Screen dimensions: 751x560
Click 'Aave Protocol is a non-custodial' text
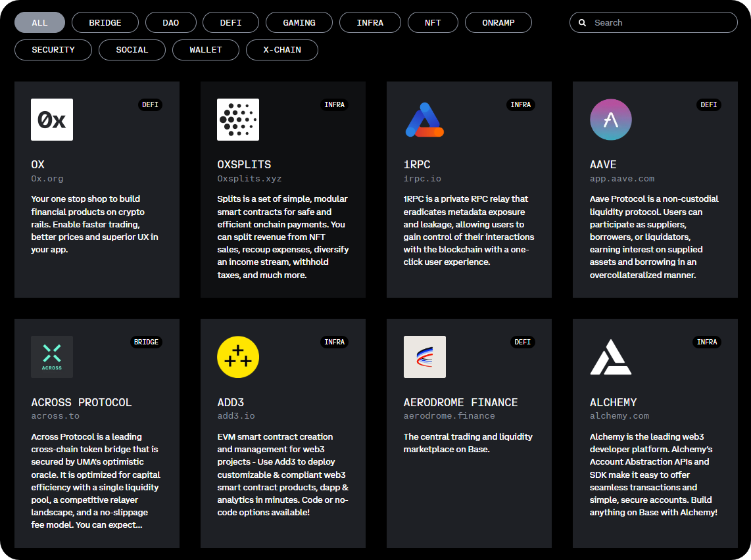click(654, 237)
